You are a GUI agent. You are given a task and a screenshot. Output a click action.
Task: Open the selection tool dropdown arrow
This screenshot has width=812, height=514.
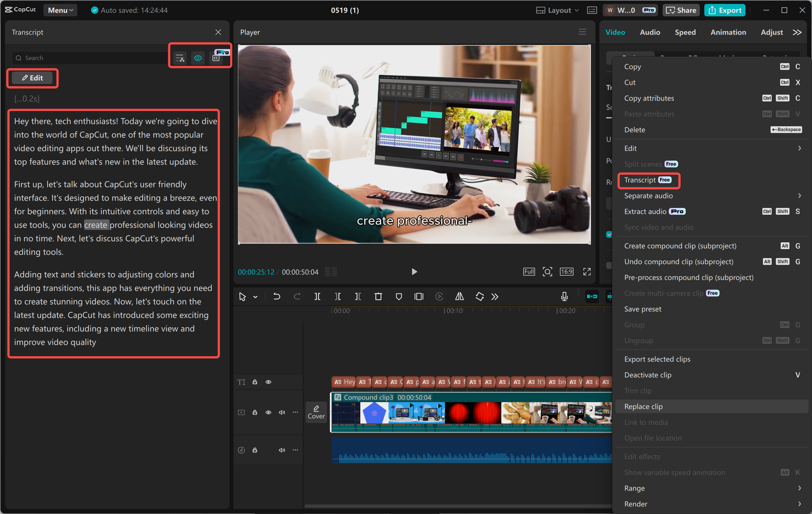pos(255,297)
